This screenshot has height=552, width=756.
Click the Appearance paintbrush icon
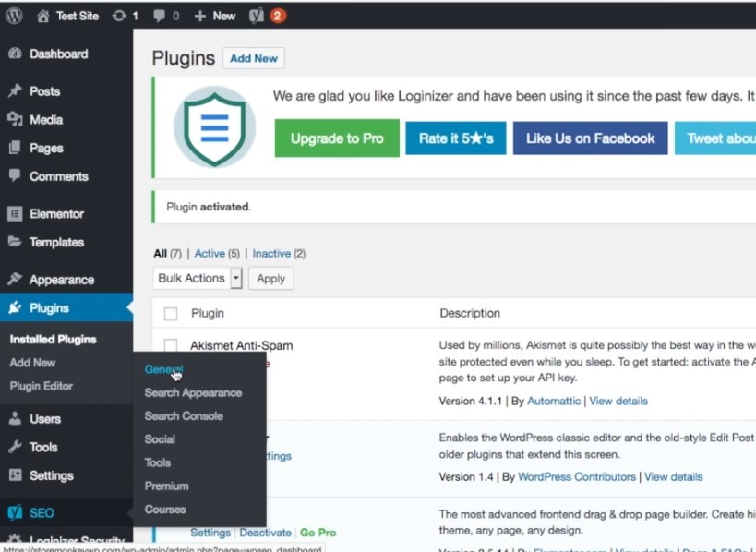pos(15,279)
